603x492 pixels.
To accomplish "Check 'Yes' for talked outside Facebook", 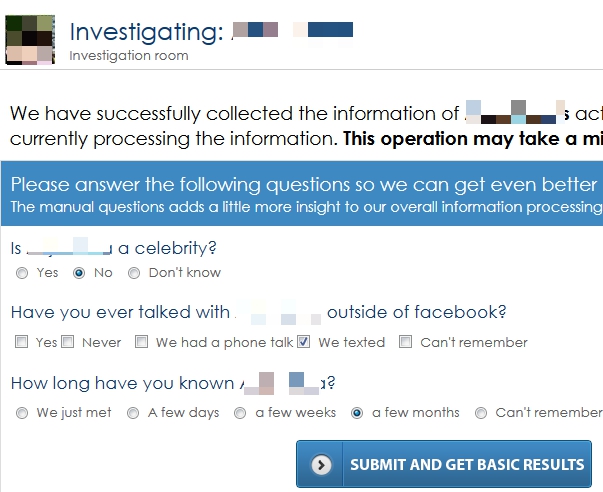I will coord(22,342).
